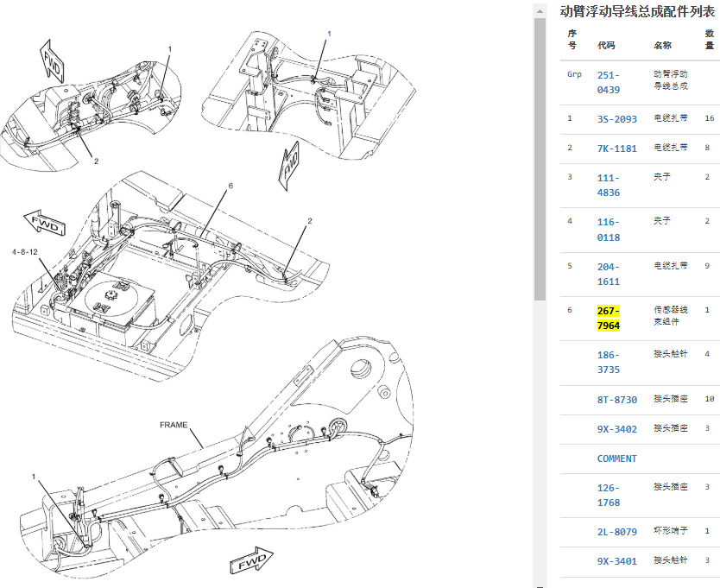Viewport: 720px width, 588px height.
Task: Click the 序号 column header
Action: (572, 40)
